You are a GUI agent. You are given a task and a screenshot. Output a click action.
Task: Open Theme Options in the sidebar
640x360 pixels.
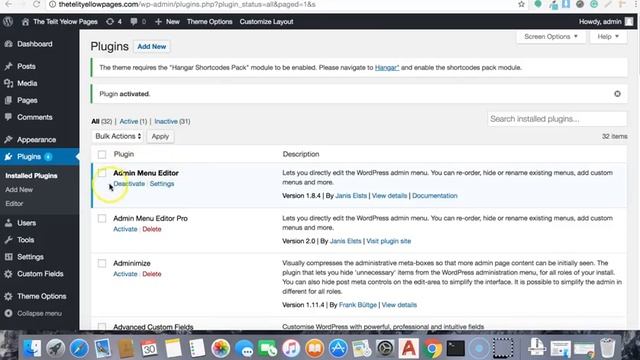[42, 296]
